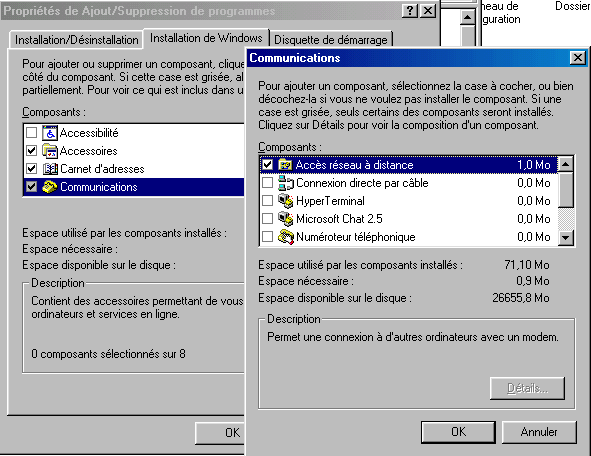The height and width of the screenshot is (456, 591).
Task: Click the Communications list scrollbar thumb
Action: point(565,190)
